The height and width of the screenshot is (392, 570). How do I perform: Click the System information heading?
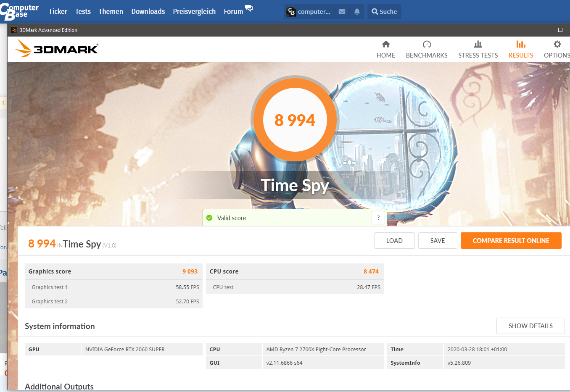click(60, 326)
